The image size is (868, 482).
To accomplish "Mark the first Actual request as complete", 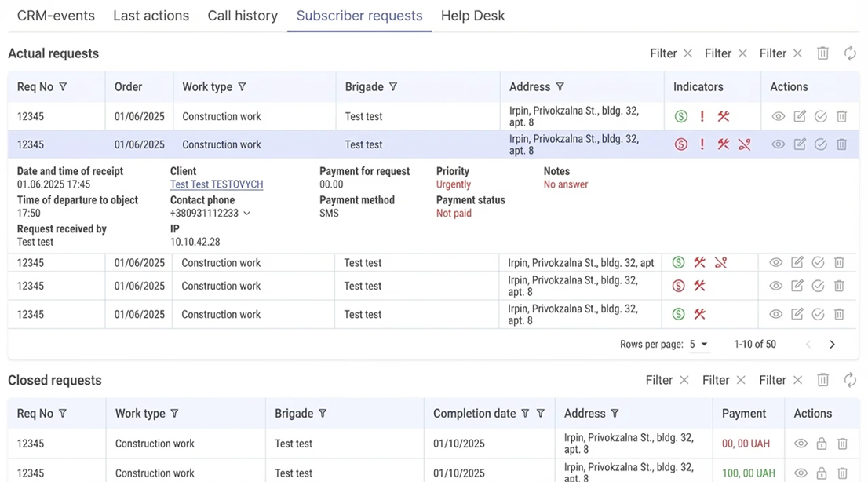I will tap(821, 116).
